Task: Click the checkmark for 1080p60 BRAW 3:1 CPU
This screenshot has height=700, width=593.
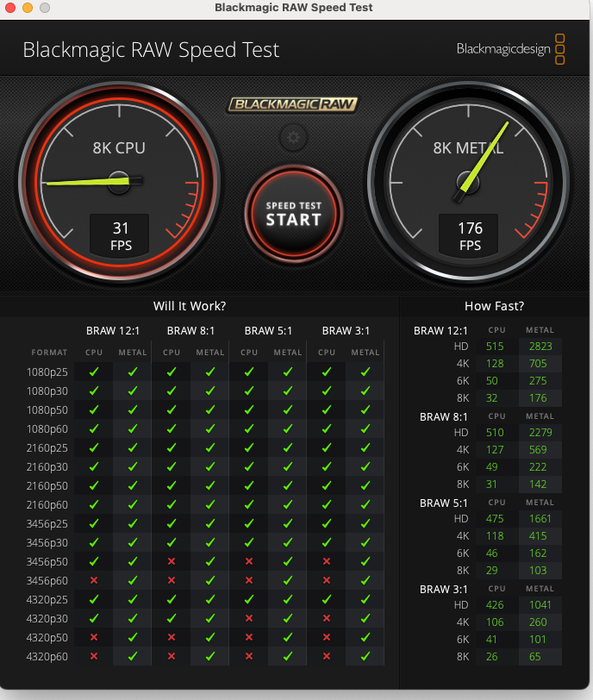Action: 327,428
